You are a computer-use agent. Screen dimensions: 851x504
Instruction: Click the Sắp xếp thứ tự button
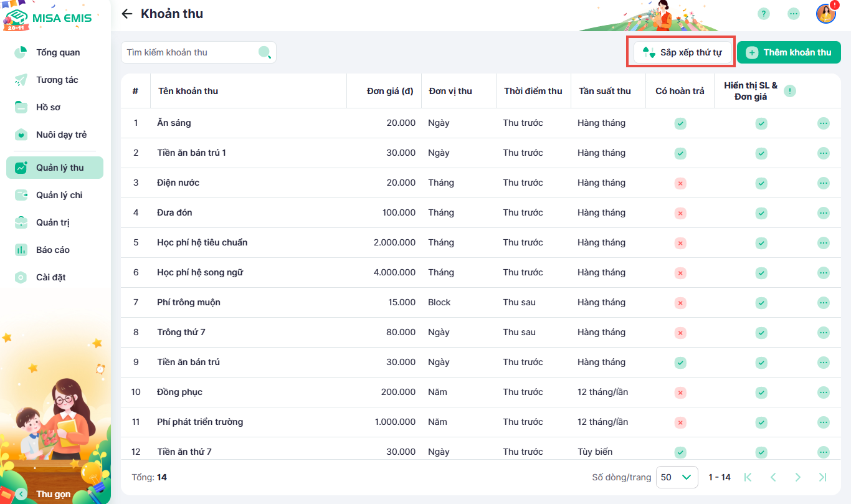coord(682,52)
